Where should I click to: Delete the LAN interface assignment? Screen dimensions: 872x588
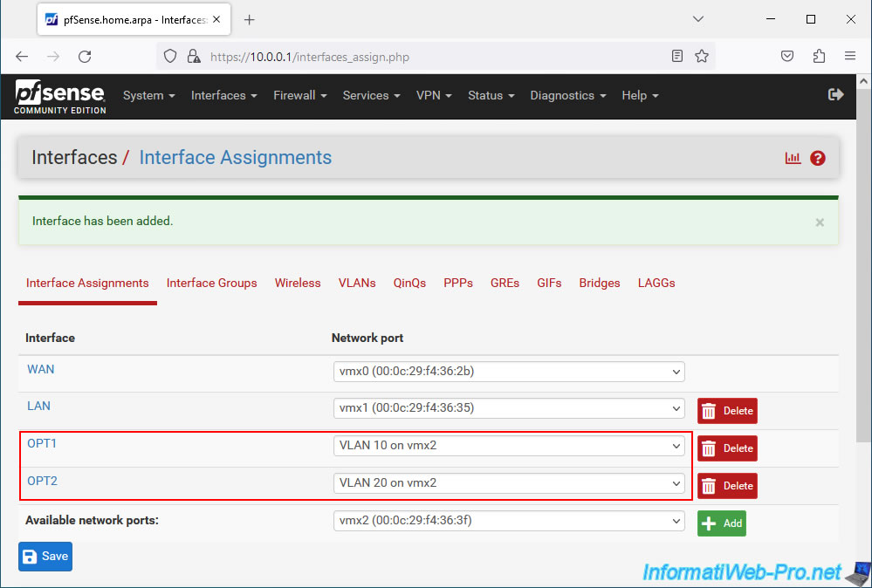(727, 411)
